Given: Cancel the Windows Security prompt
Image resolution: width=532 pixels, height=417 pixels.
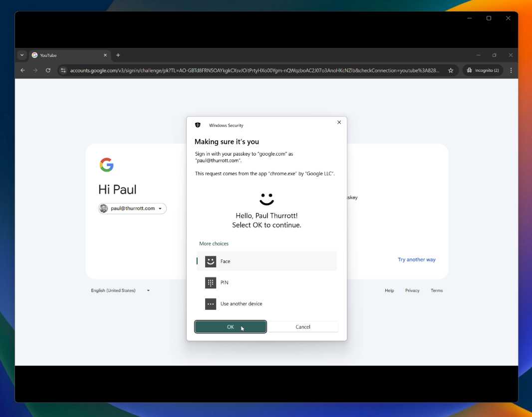Looking at the screenshot, I should [303, 327].
